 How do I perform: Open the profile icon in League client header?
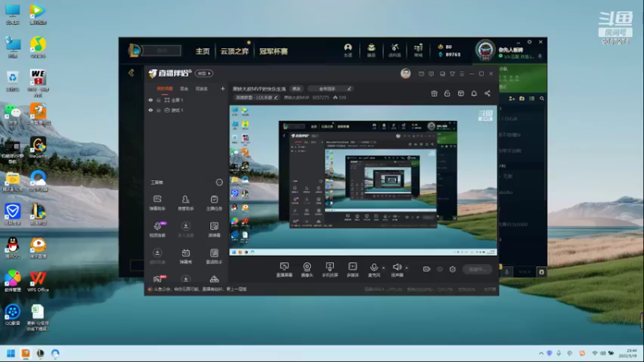[x=348, y=50]
